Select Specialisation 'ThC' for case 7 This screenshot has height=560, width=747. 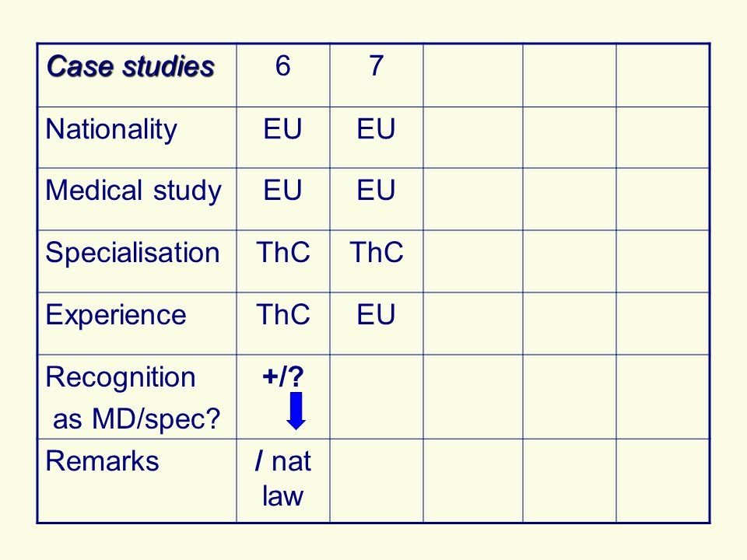377,252
